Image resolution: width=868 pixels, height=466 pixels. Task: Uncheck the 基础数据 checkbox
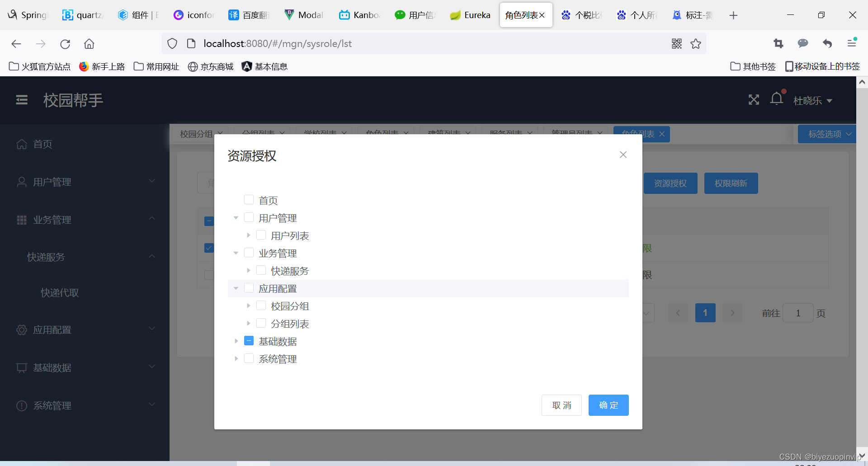click(249, 340)
